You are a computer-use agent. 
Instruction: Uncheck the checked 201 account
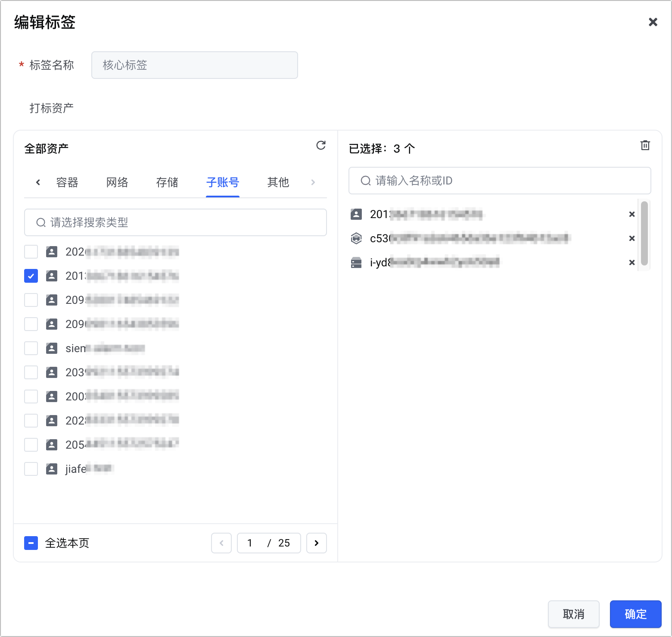pyautogui.click(x=31, y=276)
